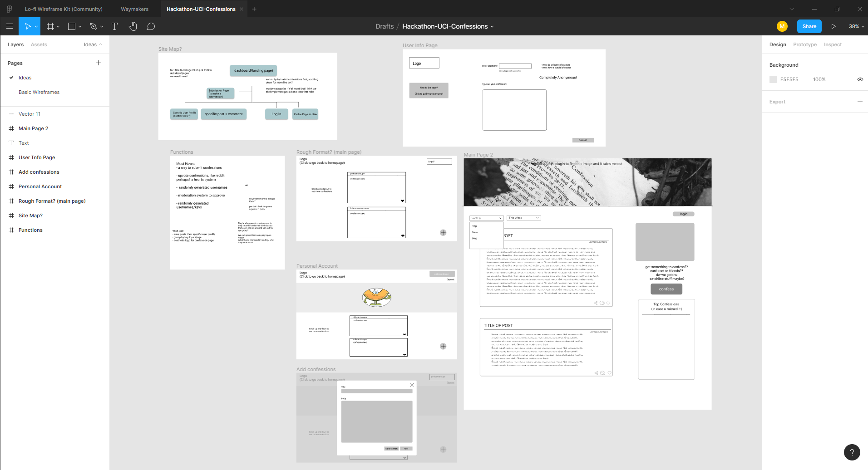Click the user avatar M
The width and height of the screenshot is (868, 470).
click(782, 26)
